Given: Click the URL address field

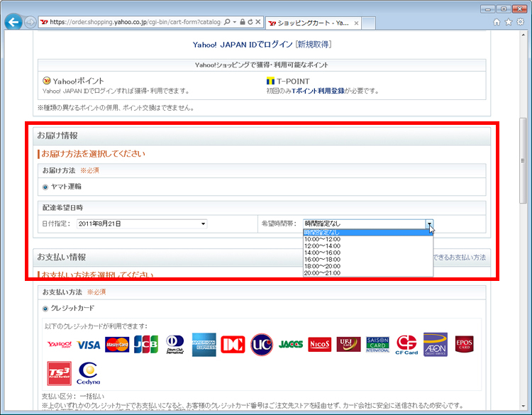Looking at the screenshot, I should coord(135,22).
